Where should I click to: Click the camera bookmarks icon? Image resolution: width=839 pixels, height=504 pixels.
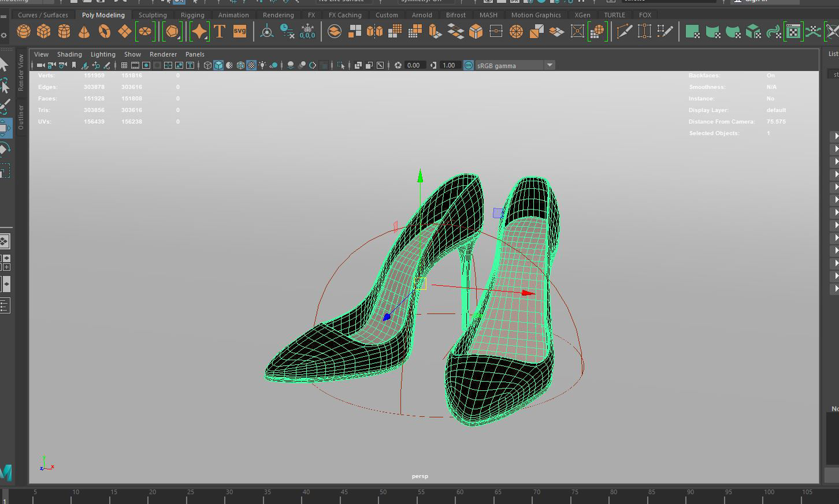pyautogui.click(x=74, y=65)
